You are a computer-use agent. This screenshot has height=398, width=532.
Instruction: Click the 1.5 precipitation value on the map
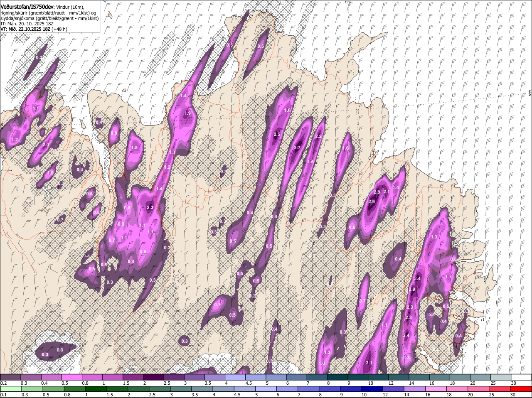pyautogui.click(x=134, y=148)
